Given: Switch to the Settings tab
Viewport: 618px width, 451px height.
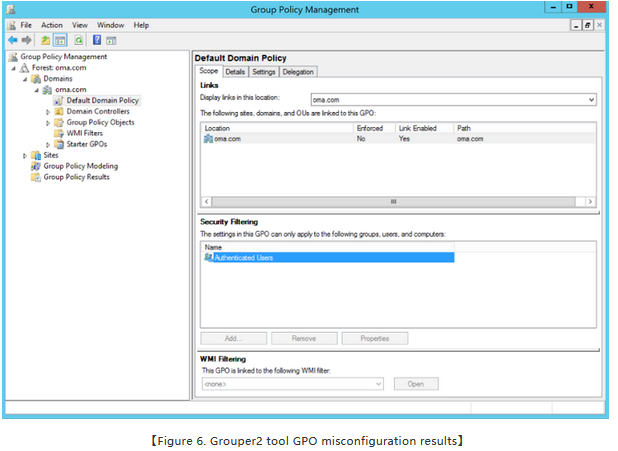Looking at the screenshot, I should point(264,72).
